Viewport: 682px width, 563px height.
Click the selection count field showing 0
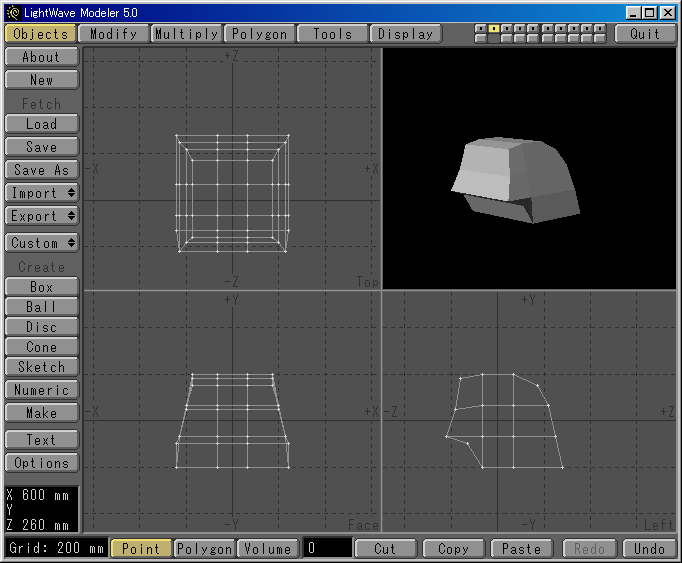click(x=328, y=548)
